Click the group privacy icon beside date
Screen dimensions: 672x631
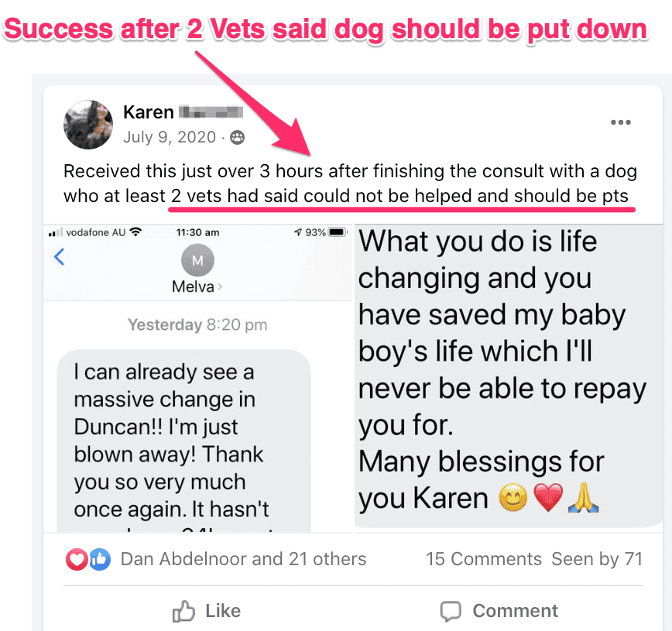point(237,138)
